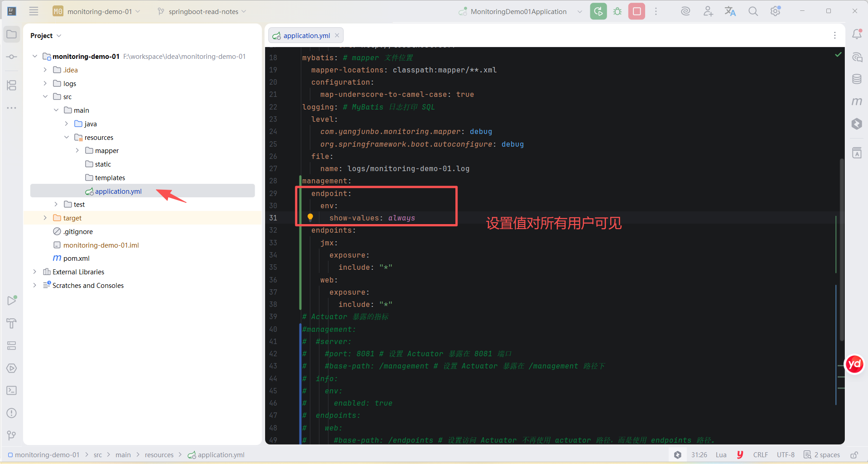Image resolution: width=868 pixels, height=464 pixels.
Task: Open the Commit tool window
Action: (x=12, y=57)
